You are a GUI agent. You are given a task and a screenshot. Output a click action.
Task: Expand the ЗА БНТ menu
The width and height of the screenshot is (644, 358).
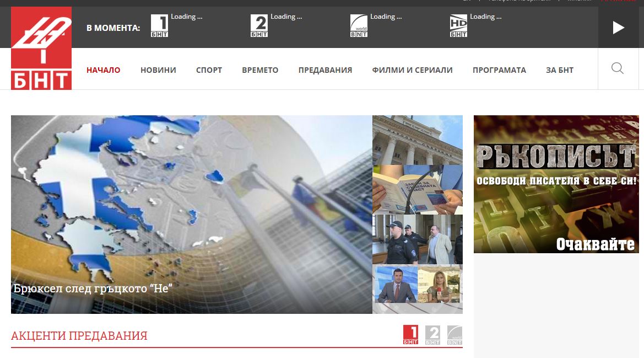(x=559, y=70)
